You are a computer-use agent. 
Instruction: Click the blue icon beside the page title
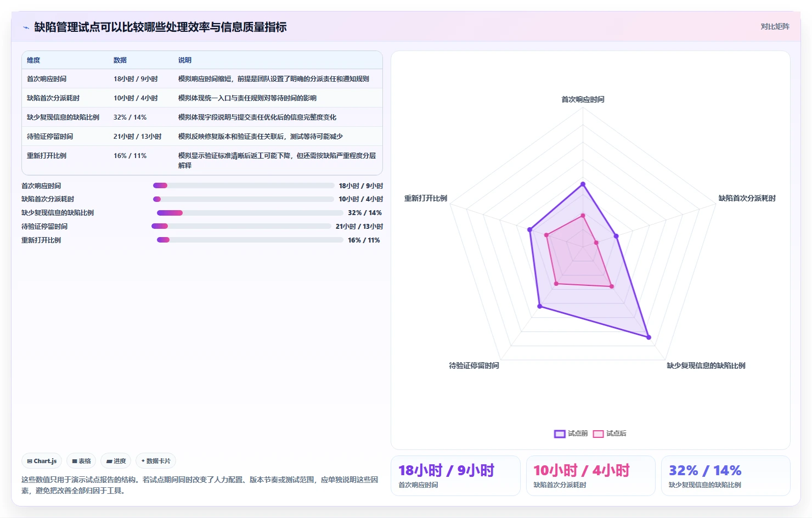click(26, 27)
